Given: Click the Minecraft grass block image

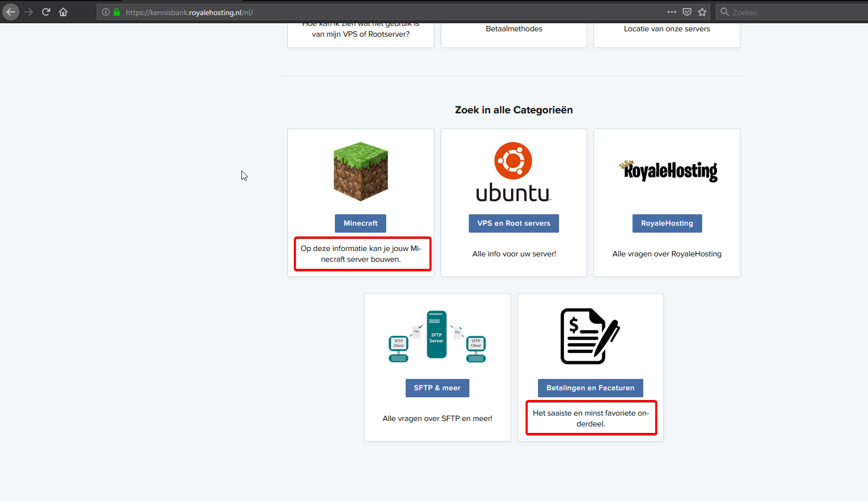Looking at the screenshot, I should click(x=361, y=171).
